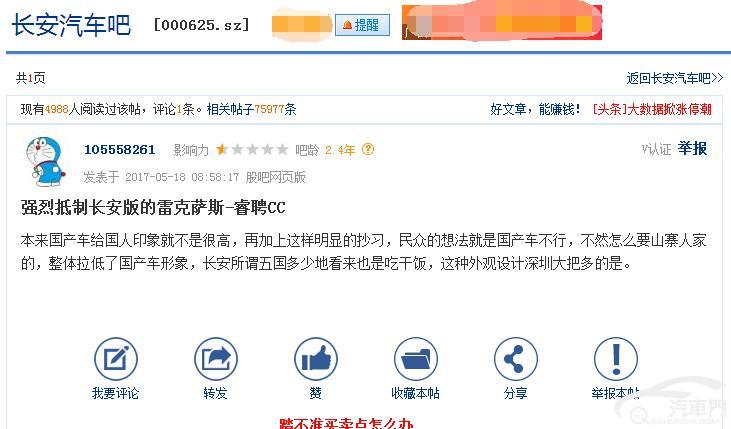Click the Doraemon user avatar

click(x=45, y=161)
